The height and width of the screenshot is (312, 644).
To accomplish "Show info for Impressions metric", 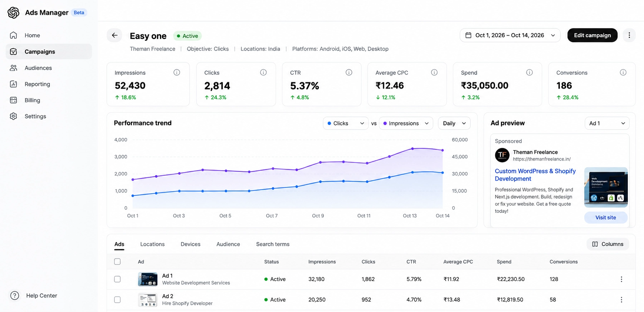I will [x=177, y=73].
